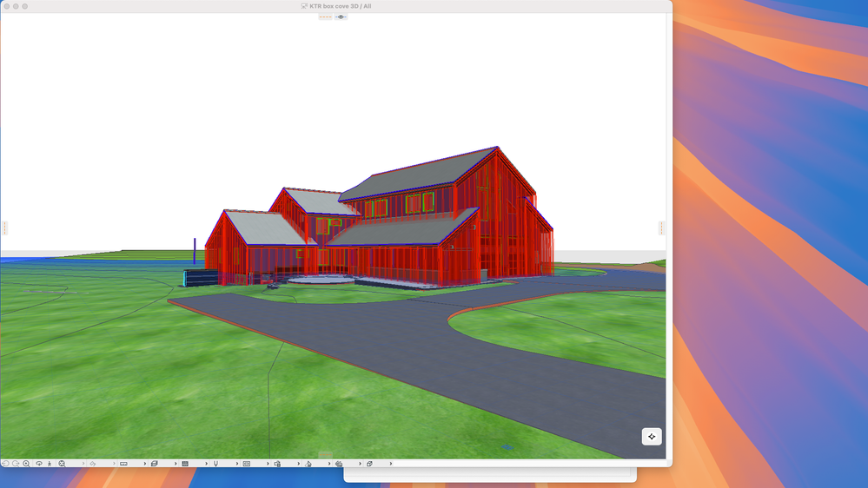Click the cube icon at toolbar end
The image size is (868, 488).
[369, 464]
